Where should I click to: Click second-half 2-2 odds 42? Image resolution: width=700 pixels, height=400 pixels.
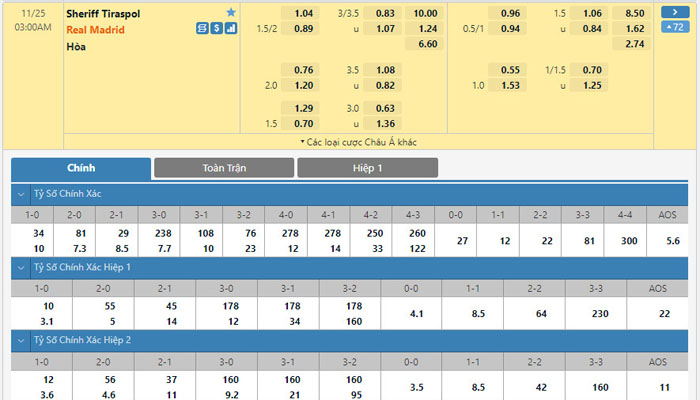(x=541, y=387)
